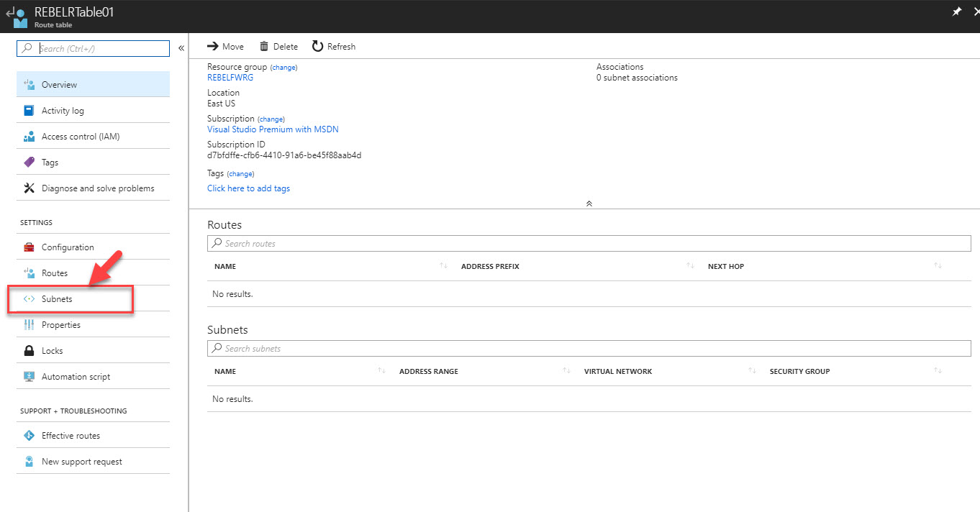Screen dimensions: 980x512
Task: Open Access control (IAM) menu item
Action: 80,137
